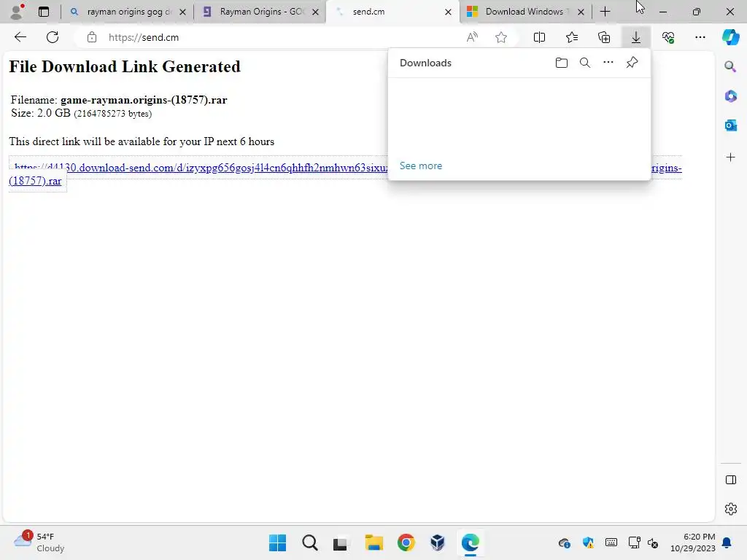Open sidebar settings gear
Image resolution: width=747 pixels, height=560 pixels.
[x=730, y=509]
